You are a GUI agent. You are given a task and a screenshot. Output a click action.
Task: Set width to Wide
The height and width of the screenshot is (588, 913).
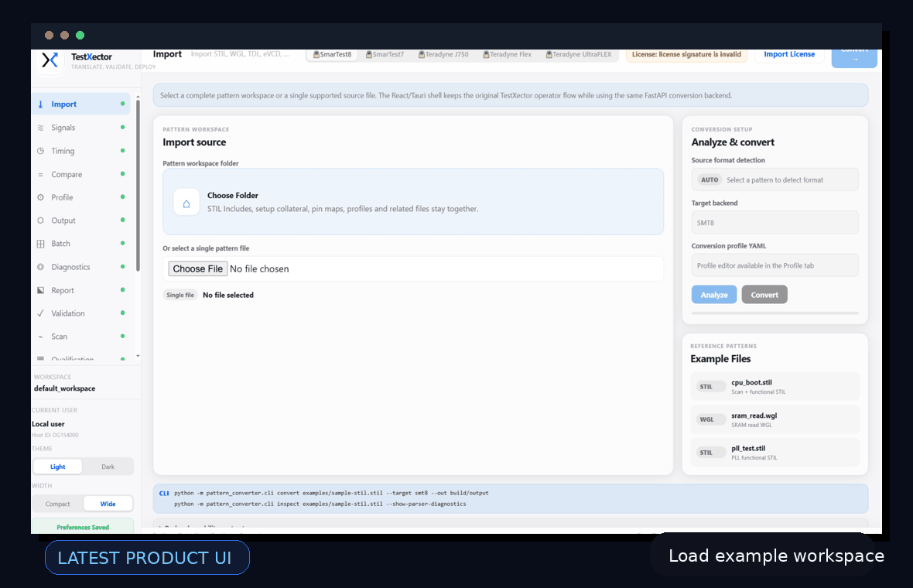coord(108,504)
